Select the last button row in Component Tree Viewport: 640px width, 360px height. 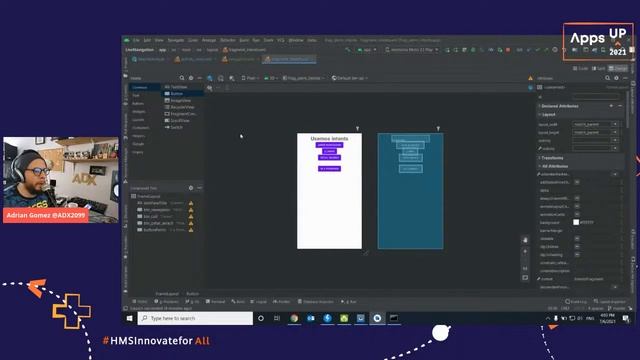[162, 230]
